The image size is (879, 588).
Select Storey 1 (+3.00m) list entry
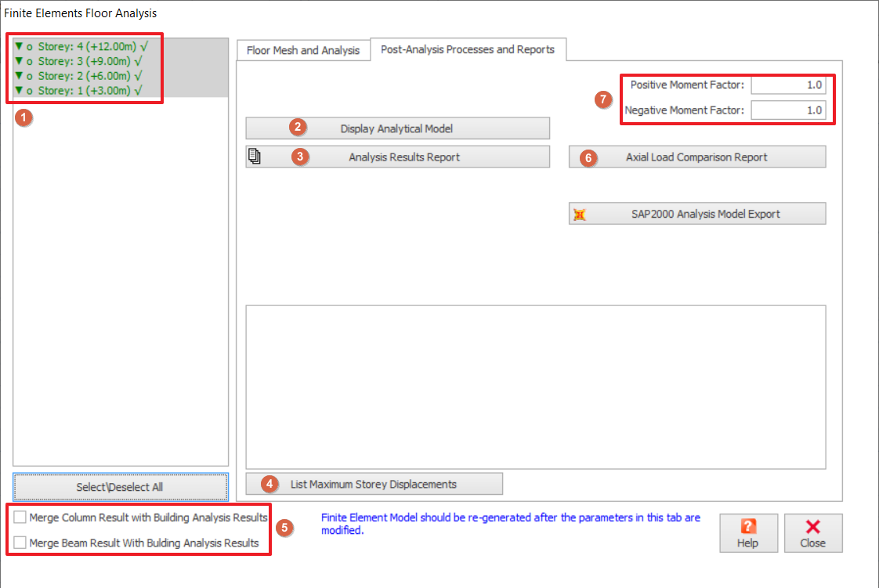pyautogui.click(x=85, y=91)
